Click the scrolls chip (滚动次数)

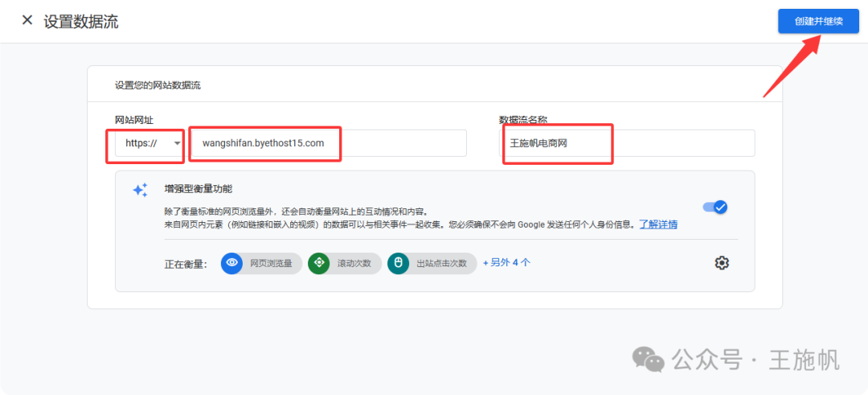[x=345, y=264]
